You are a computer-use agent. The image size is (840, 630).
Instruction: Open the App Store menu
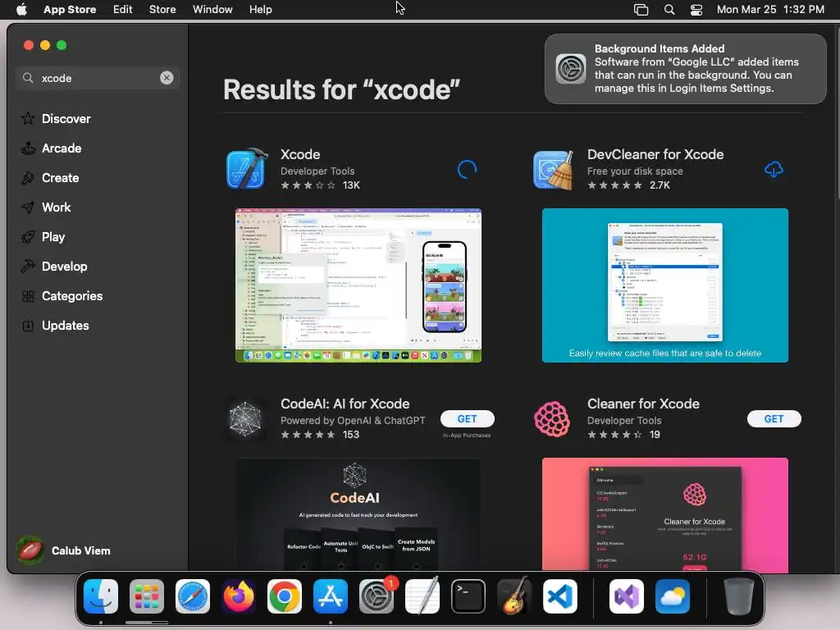70,9
